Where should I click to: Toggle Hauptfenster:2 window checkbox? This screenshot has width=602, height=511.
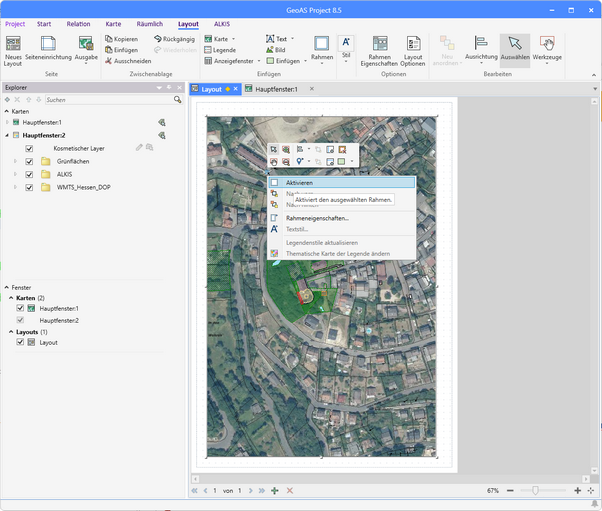(x=20, y=320)
